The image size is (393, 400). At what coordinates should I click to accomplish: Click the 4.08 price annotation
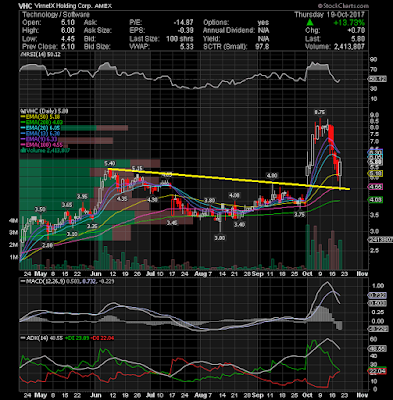(x=235, y=195)
